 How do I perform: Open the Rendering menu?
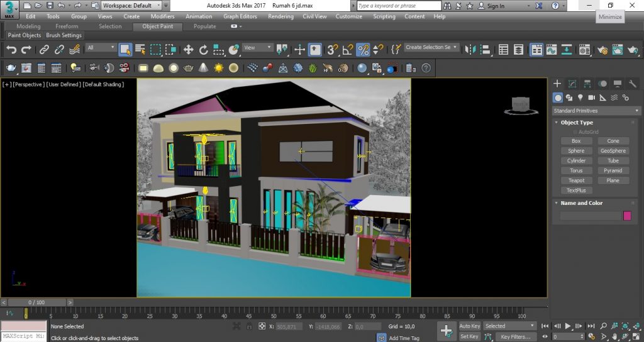280,16
